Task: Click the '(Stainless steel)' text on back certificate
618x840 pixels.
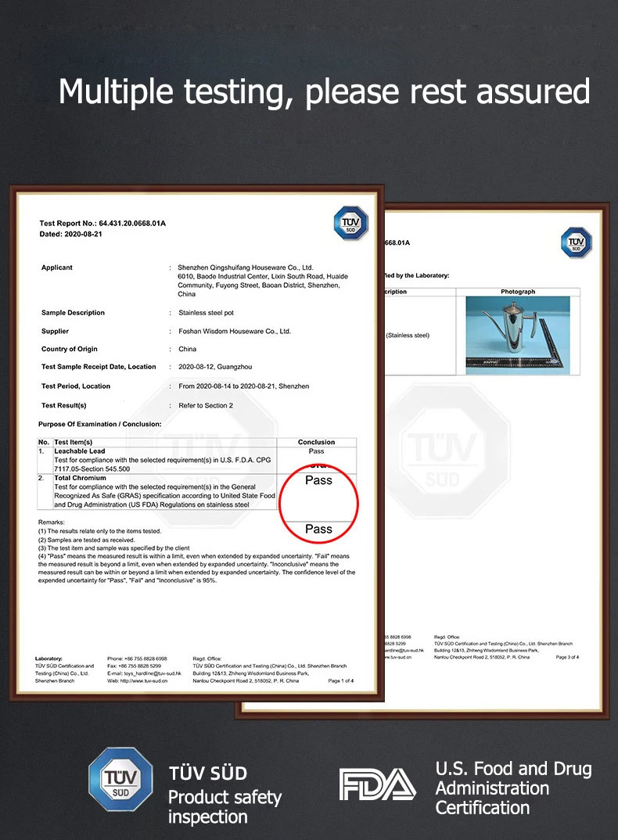Action: (408, 336)
